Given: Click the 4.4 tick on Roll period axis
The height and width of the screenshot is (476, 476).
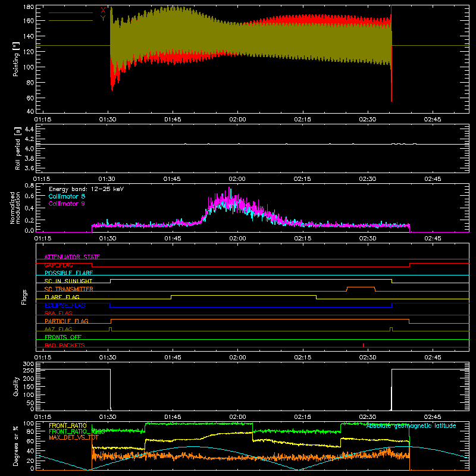Looking at the screenshot, I should (29, 129).
